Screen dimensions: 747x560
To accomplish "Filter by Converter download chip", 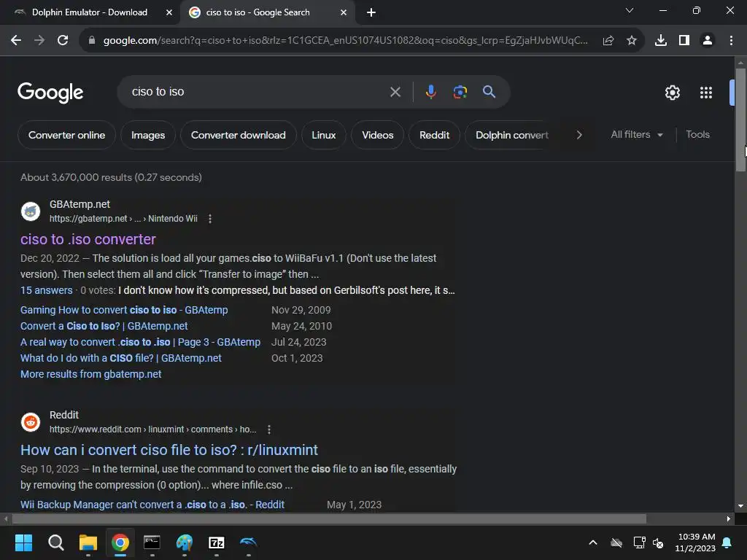I will 239,135.
